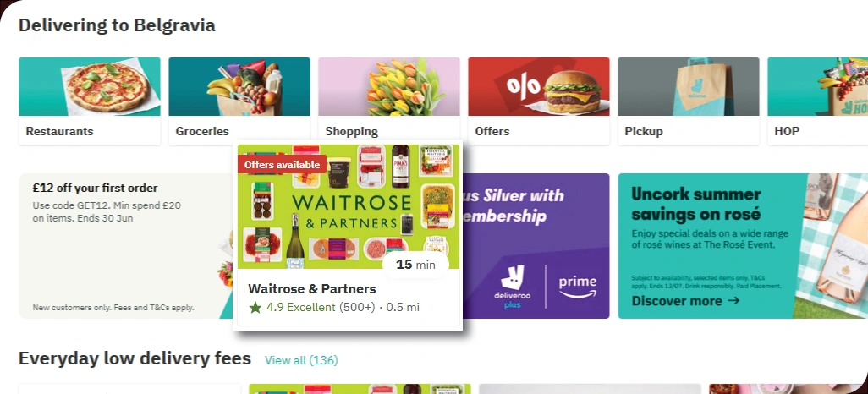The image size is (868, 394).
Task: Open the Restaurants category tile
Action: pos(90,101)
